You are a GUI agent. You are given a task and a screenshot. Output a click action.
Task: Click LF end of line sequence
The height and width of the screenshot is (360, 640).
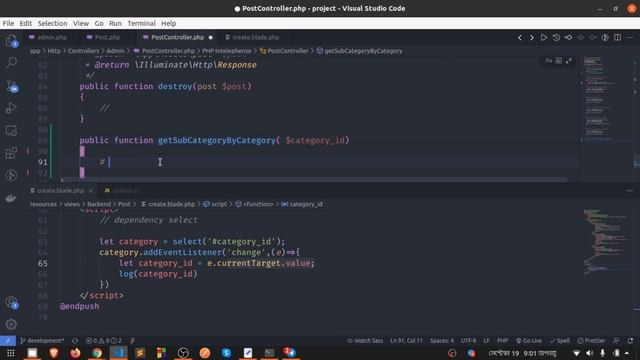point(487,340)
